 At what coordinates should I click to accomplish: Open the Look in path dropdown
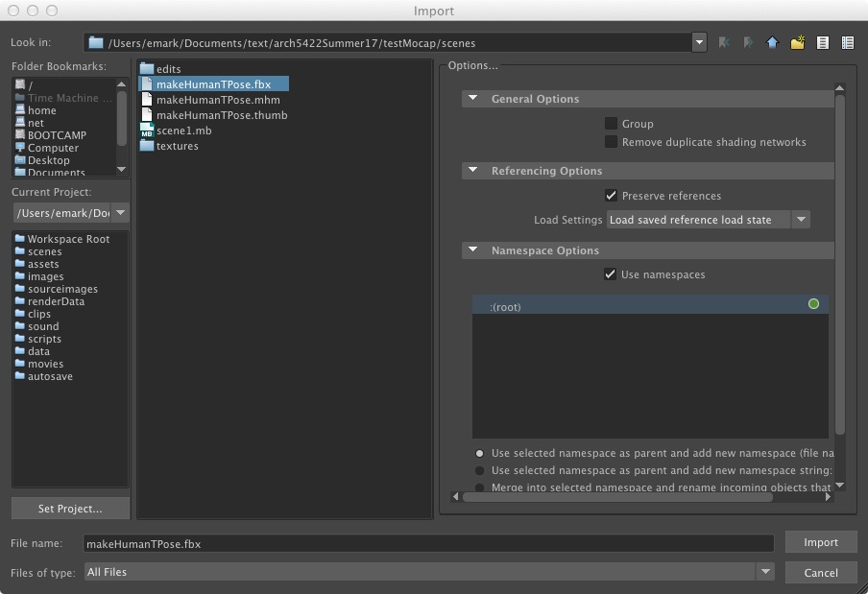point(699,42)
